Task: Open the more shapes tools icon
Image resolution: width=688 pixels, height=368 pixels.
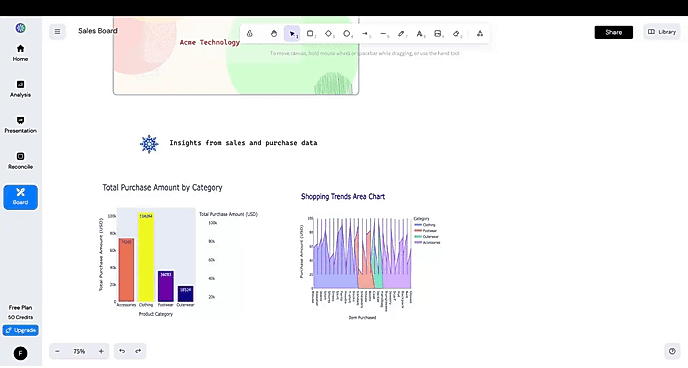Action: [480, 34]
